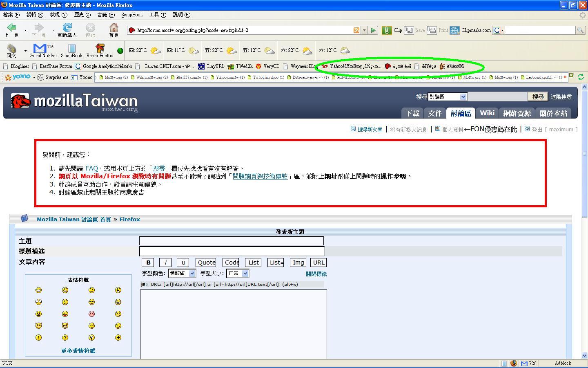Click the Code BBCode button
This screenshot has width=588, height=368.
(231, 263)
